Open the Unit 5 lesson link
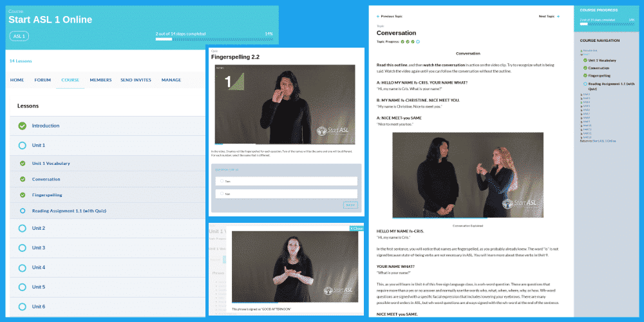This screenshot has width=644, height=322. tap(39, 287)
